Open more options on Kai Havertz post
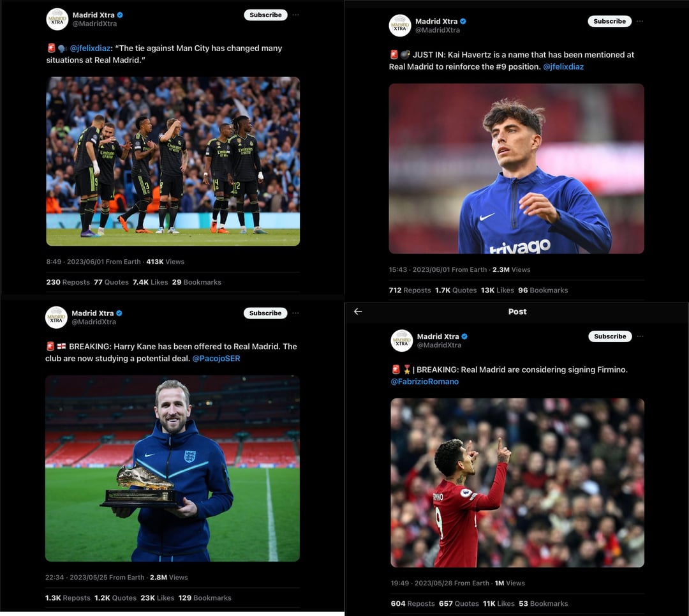689x616 pixels. [640, 21]
